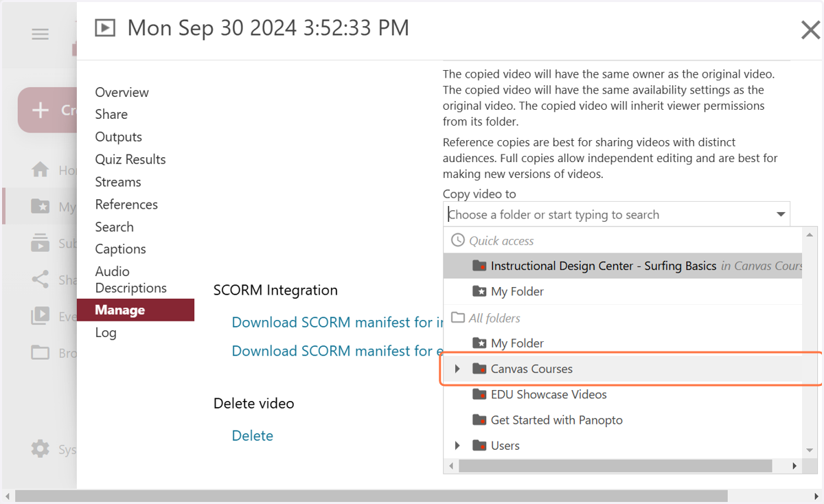Click the folder list horizontal scrollbar
Screen dimensions: 824x504
click(x=616, y=466)
